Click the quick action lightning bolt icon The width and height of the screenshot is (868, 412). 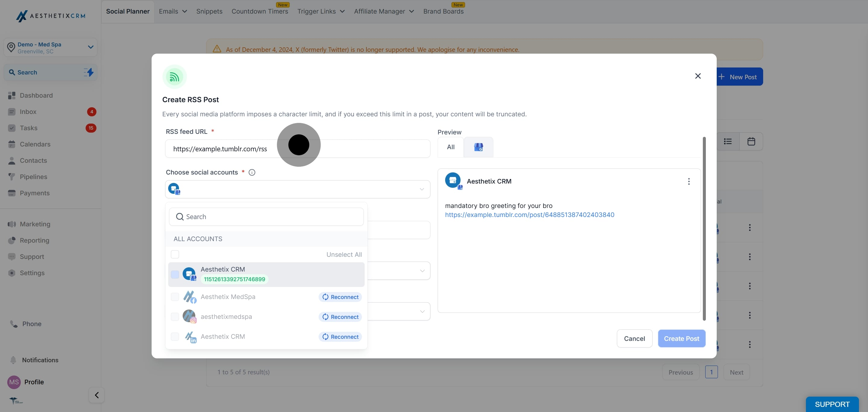tap(89, 72)
